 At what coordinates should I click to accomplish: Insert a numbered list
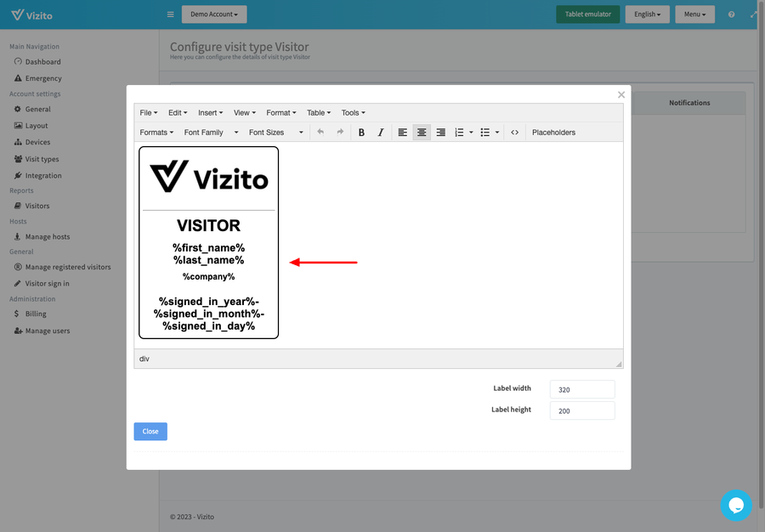click(459, 133)
